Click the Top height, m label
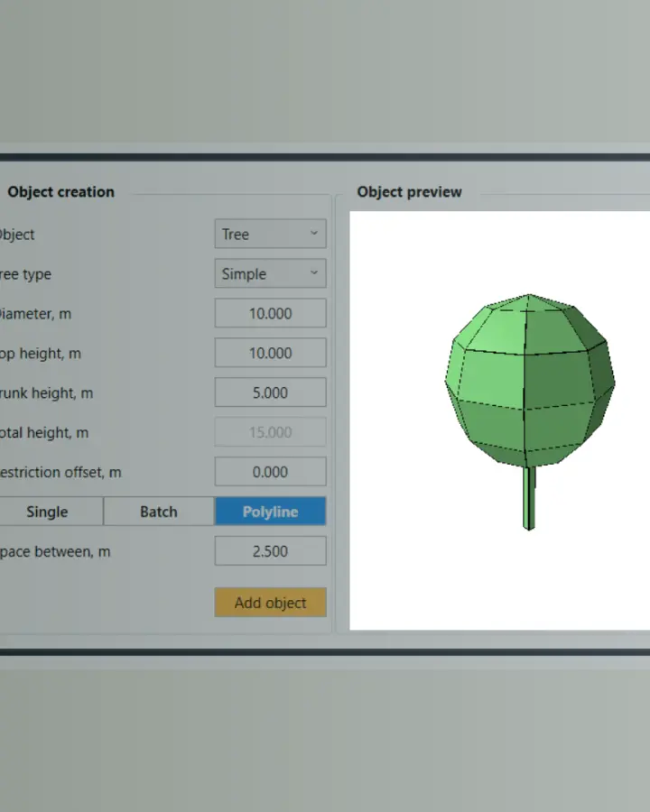Image resolution: width=650 pixels, height=812 pixels. 40,354
